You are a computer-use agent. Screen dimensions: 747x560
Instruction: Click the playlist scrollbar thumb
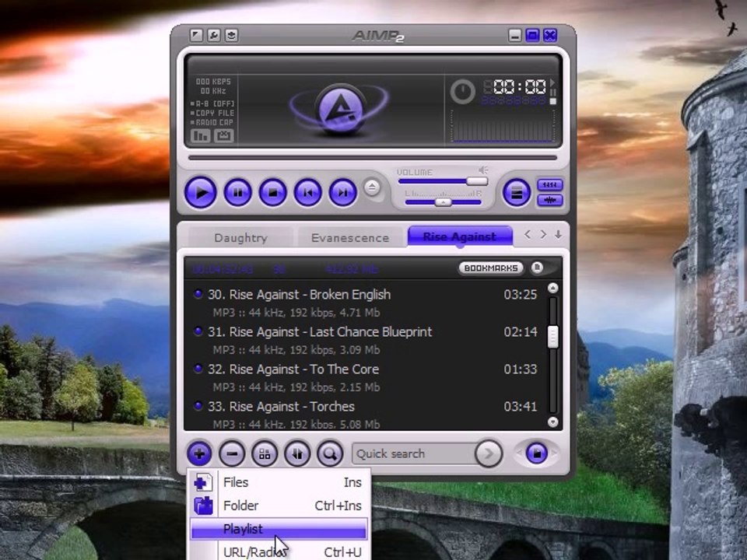(552, 337)
